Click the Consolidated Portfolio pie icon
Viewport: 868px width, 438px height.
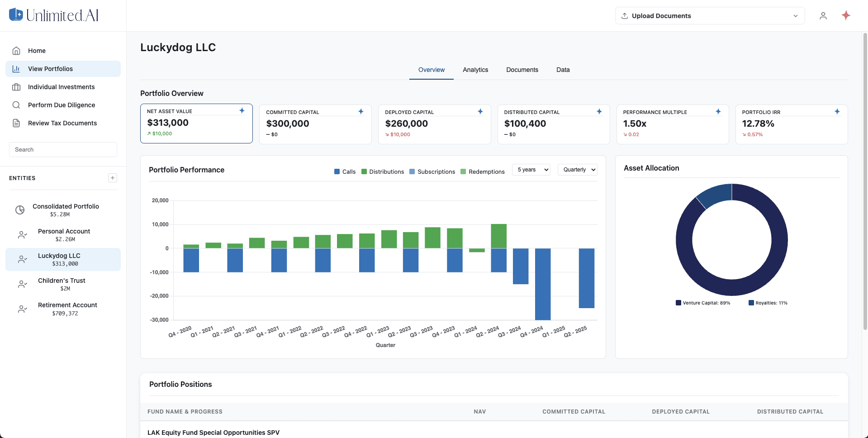20,210
